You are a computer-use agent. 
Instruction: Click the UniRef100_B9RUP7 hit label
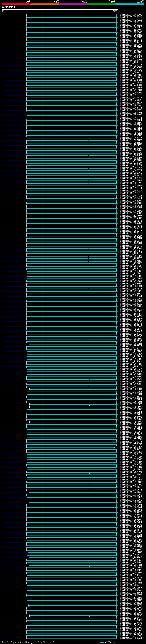point(131,58)
